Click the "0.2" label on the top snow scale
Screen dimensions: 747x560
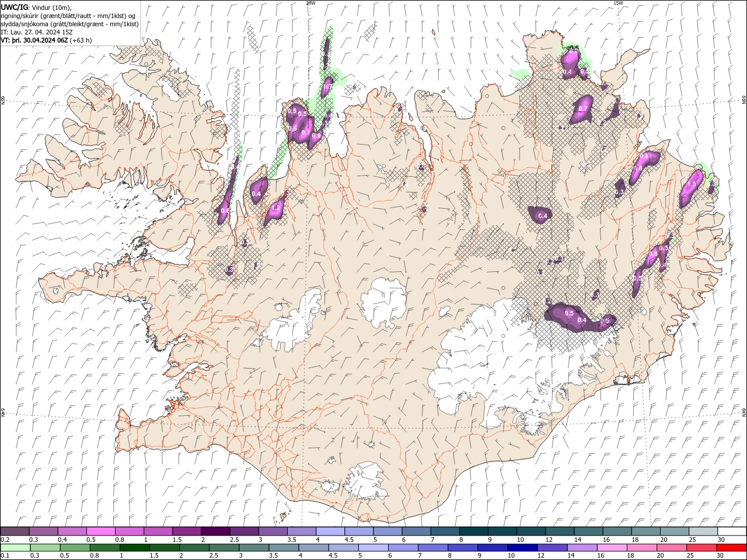(x=5, y=540)
